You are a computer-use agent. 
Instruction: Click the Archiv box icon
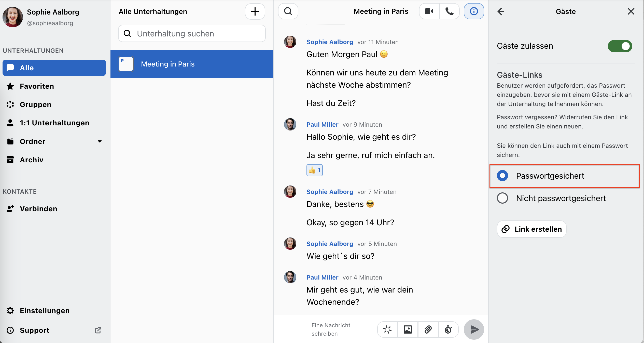pyautogui.click(x=10, y=160)
